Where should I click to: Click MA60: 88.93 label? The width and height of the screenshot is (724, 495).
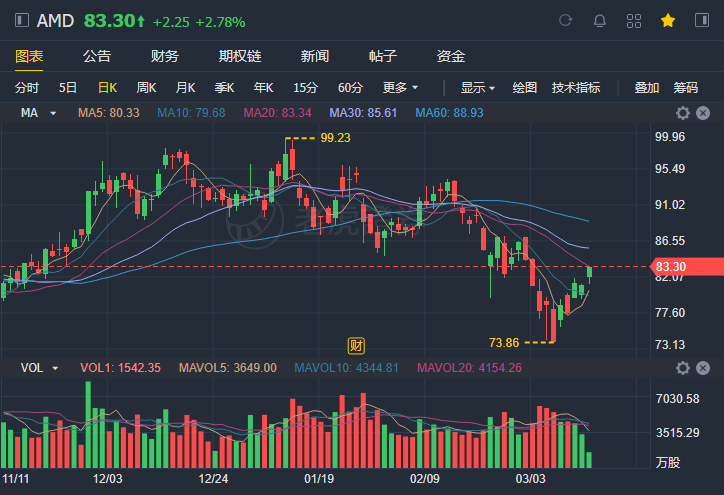pyautogui.click(x=449, y=113)
